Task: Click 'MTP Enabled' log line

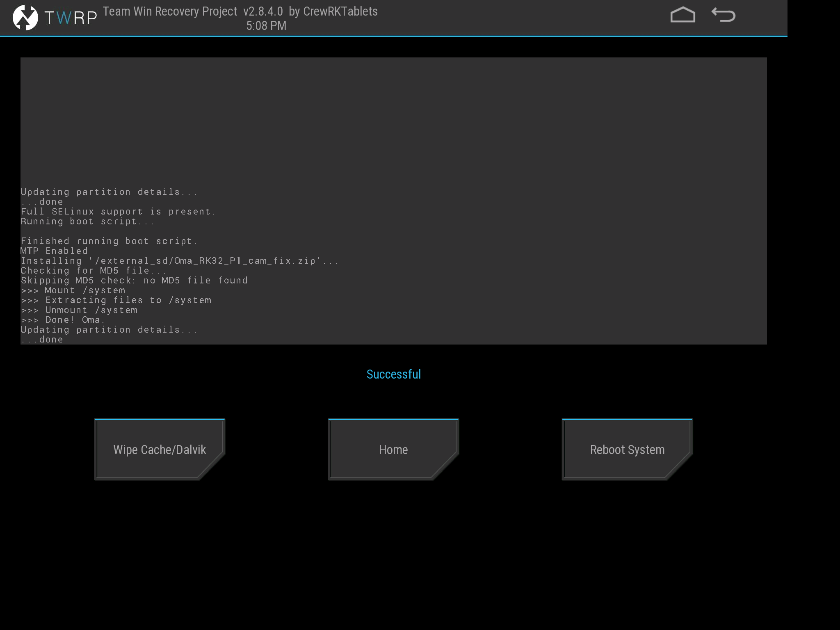Action: tap(54, 251)
